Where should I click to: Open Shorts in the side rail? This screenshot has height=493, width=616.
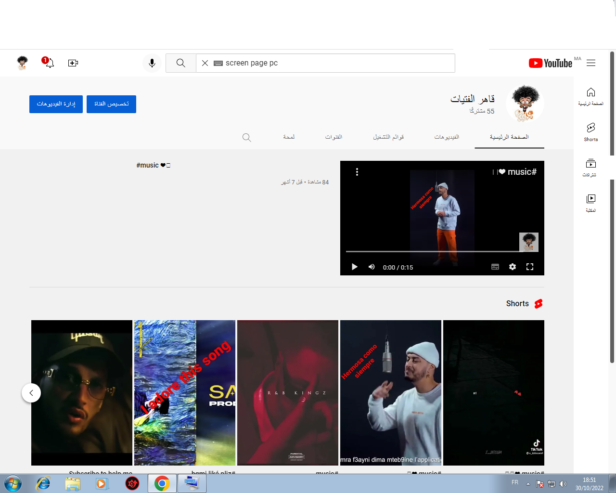[591, 132]
